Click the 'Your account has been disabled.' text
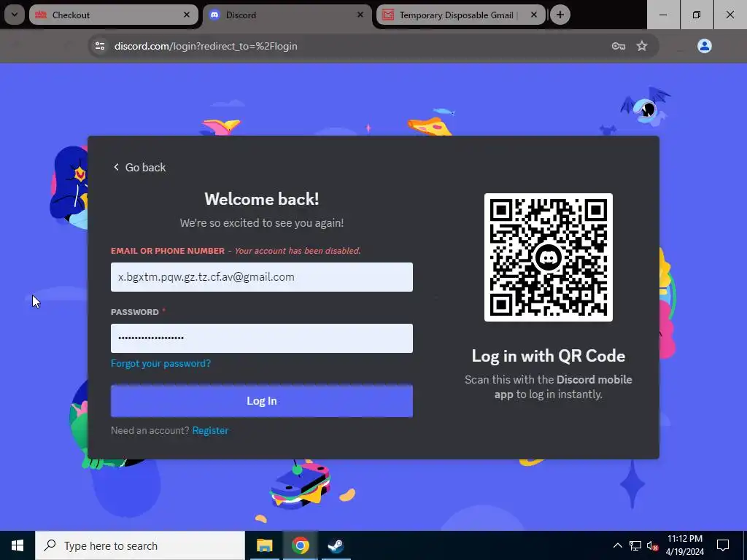The image size is (747, 560). click(298, 251)
